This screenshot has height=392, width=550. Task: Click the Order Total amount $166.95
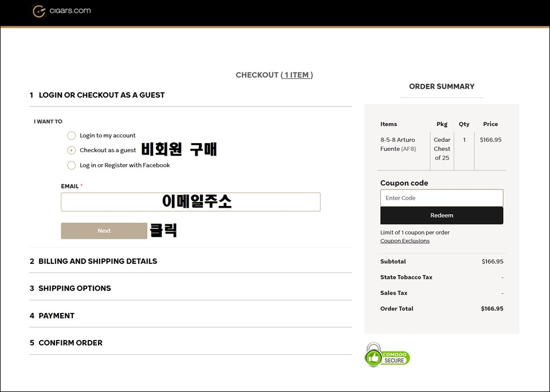(x=492, y=308)
